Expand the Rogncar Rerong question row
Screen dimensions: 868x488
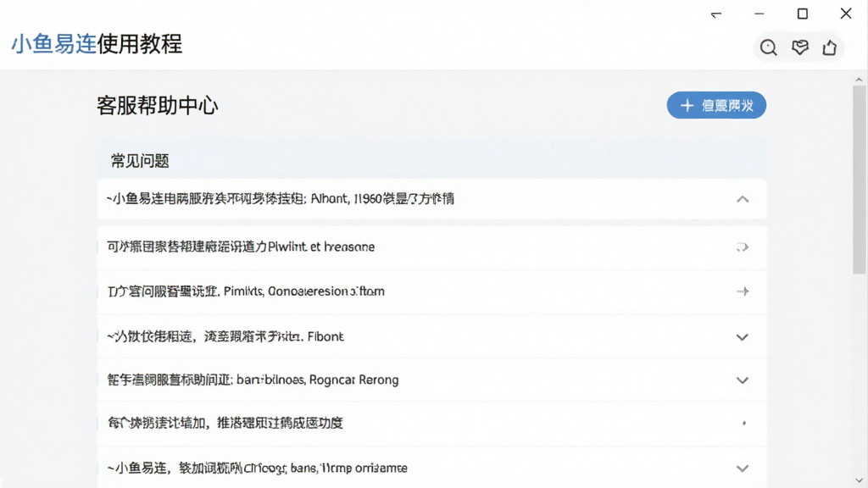[x=743, y=380]
